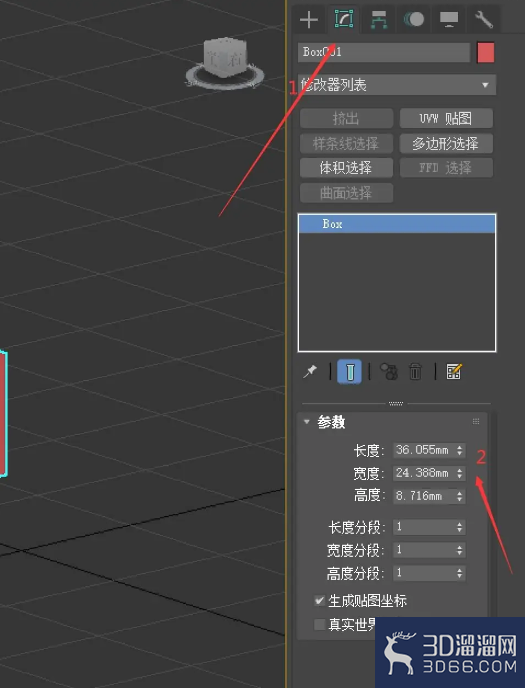Click the 高度分段 spinner arrows
Viewport: 525px width, 688px height.
[x=460, y=573]
